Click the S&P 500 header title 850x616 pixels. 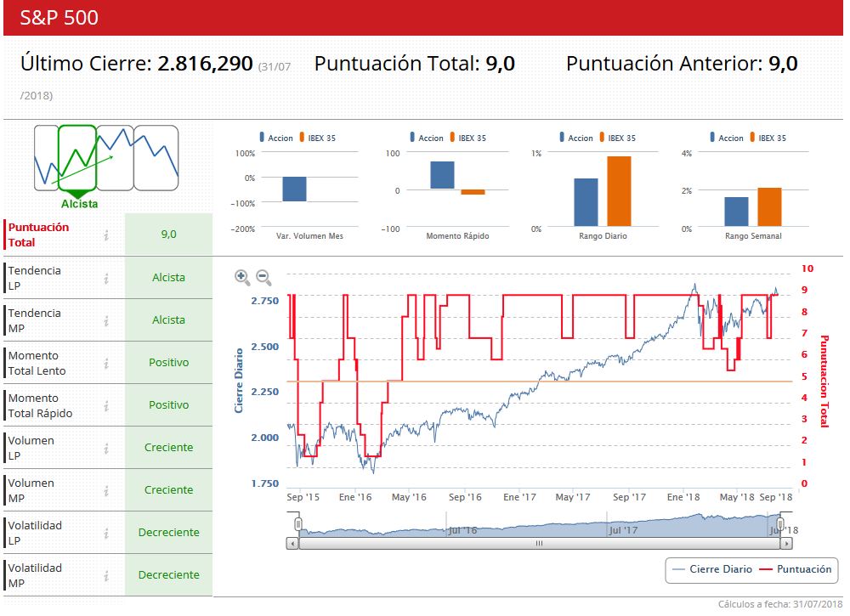pyautogui.click(x=59, y=18)
